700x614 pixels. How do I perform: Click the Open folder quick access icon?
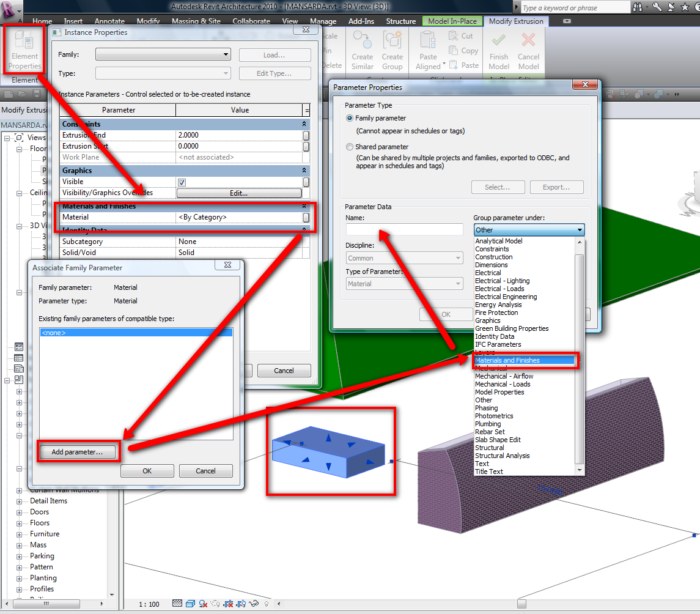[23, 94]
